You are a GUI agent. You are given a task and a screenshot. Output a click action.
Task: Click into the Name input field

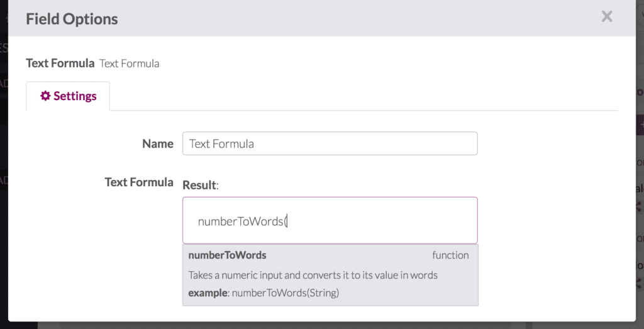[x=330, y=143]
